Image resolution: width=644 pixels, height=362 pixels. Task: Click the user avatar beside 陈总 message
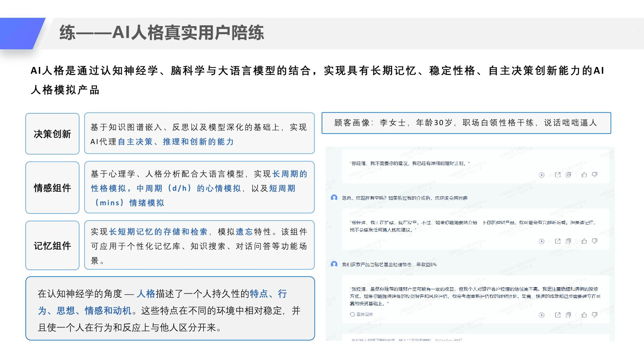(x=334, y=198)
